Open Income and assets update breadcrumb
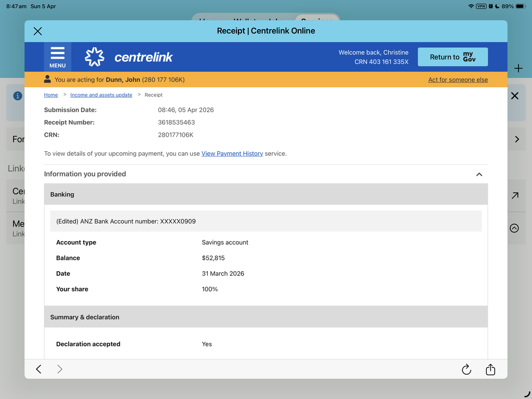532x399 pixels. click(x=101, y=95)
